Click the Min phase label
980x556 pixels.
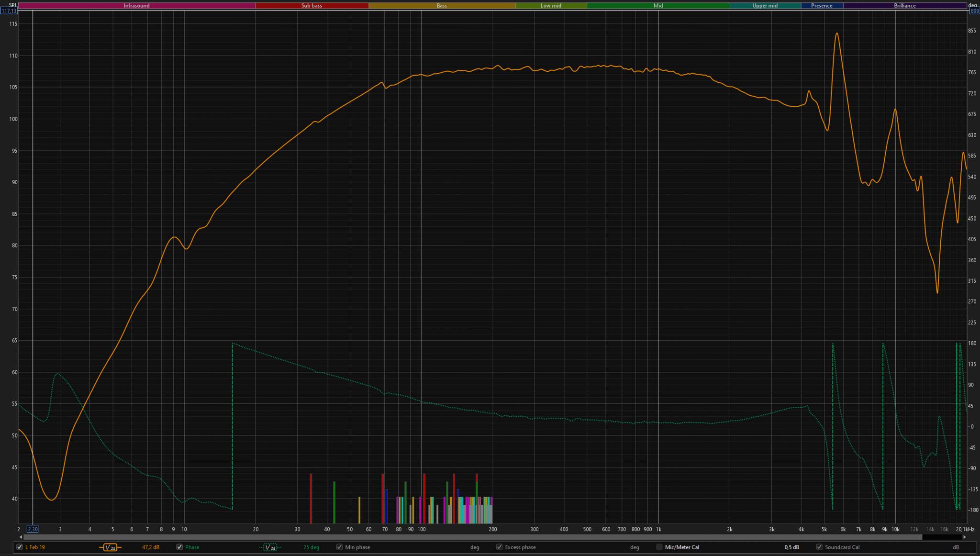pos(357,547)
